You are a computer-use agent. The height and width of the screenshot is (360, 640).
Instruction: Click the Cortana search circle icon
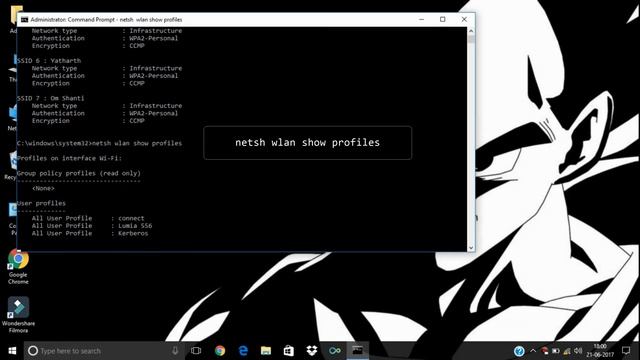point(33,351)
